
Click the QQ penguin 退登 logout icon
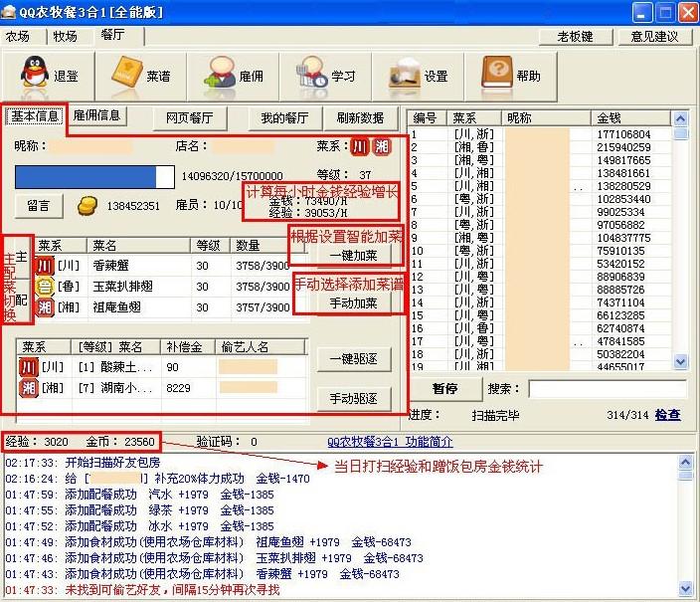[35, 72]
